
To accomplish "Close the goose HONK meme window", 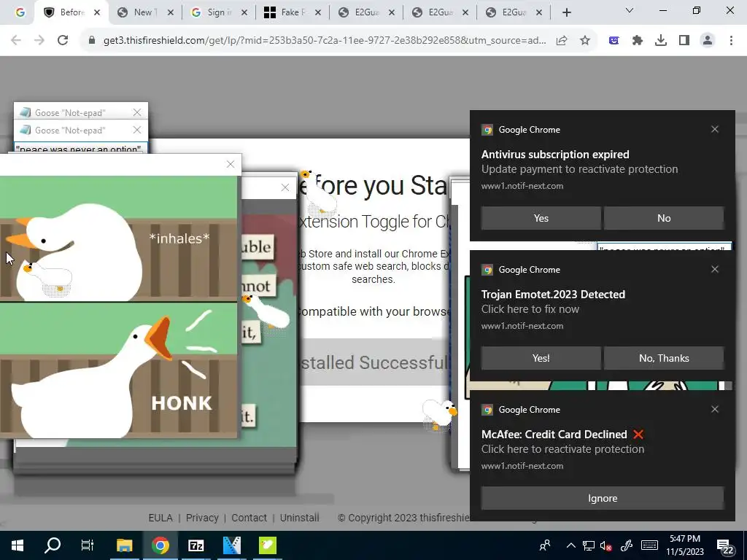I will (x=231, y=164).
